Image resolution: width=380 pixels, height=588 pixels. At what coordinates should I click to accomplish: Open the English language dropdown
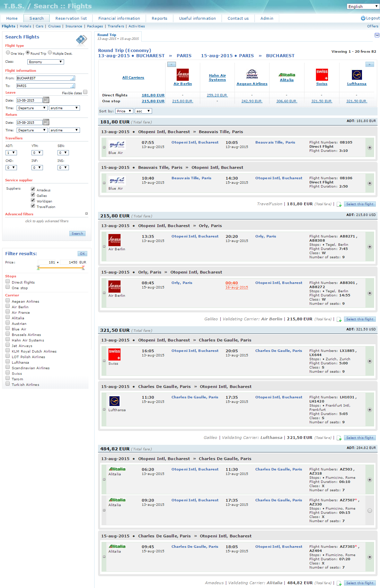pos(363,7)
